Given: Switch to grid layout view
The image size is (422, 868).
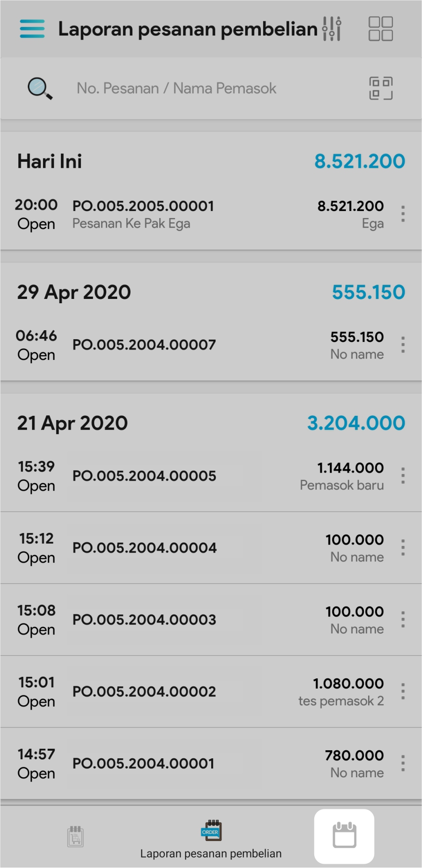Looking at the screenshot, I should point(380,29).
